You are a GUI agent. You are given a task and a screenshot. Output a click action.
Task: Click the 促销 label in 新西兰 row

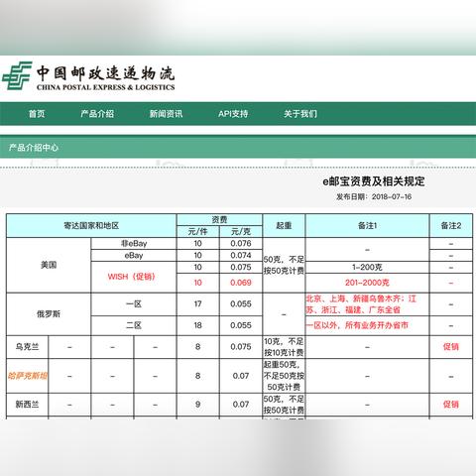(451, 405)
